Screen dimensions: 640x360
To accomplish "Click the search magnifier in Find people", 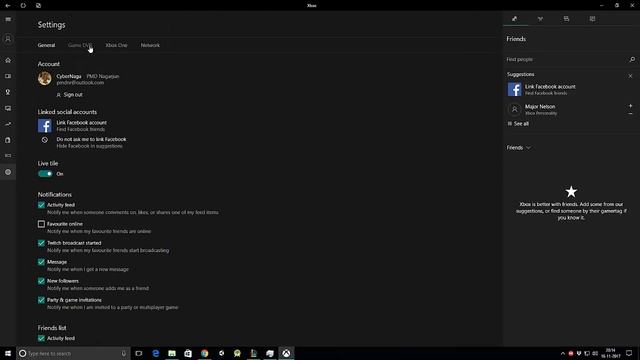I will click(632, 59).
